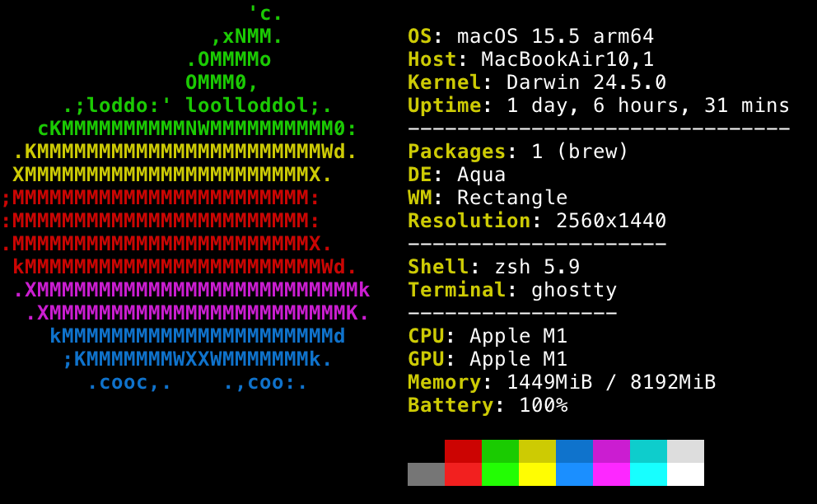Click the "1449MiB / 8192MiB" memory value
This screenshot has width=817, height=504.
610,382
